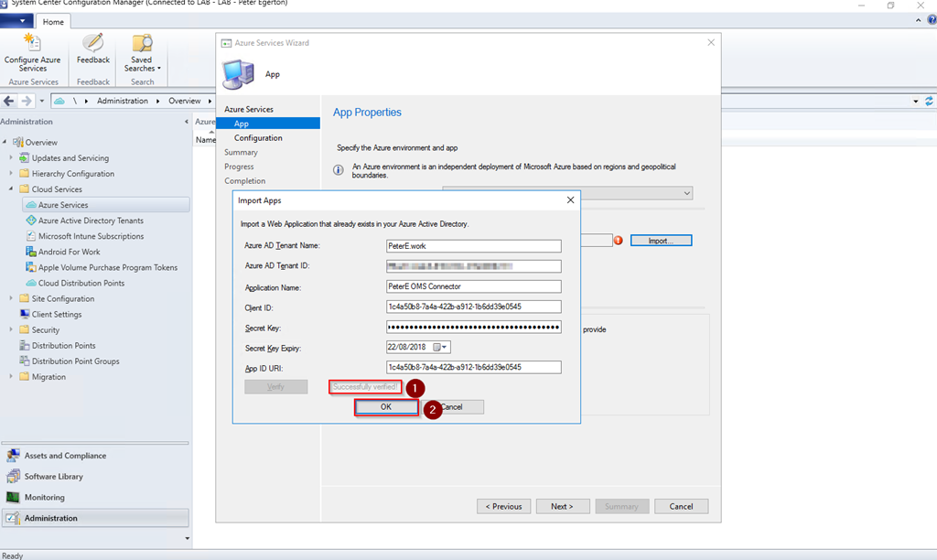The width and height of the screenshot is (937, 560).
Task: Select Android For Work node
Action: click(69, 252)
